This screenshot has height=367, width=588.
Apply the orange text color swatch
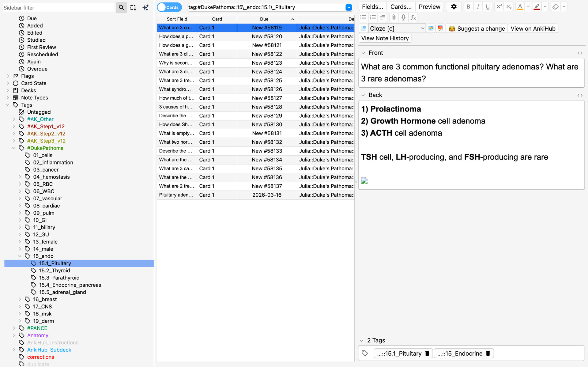tap(520, 7)
